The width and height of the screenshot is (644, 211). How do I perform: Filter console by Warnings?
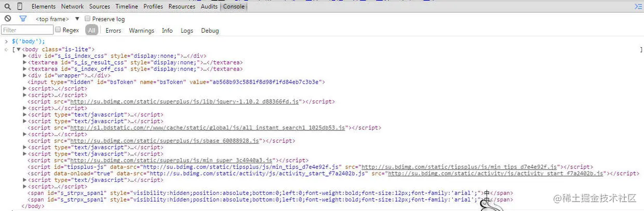pos(142,31)
